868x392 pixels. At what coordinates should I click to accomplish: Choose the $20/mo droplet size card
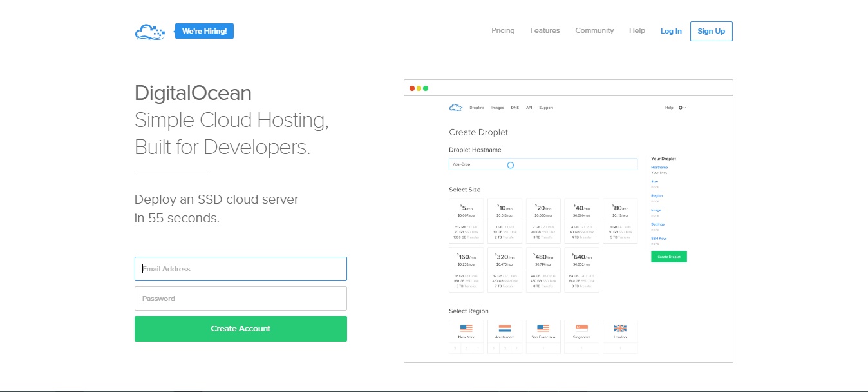click(x=543, y=221)
